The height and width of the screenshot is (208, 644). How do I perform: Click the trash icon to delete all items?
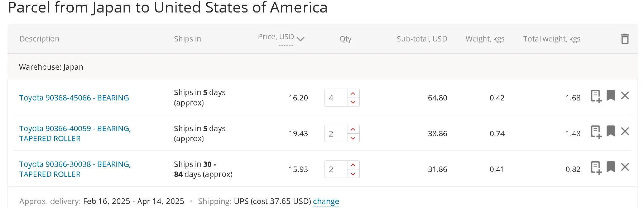(x=625, y=39)
